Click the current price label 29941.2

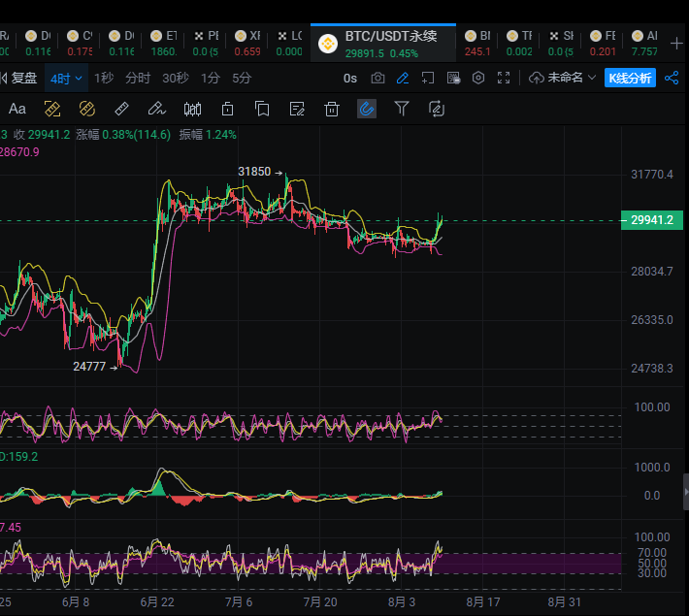click(652, 220)
